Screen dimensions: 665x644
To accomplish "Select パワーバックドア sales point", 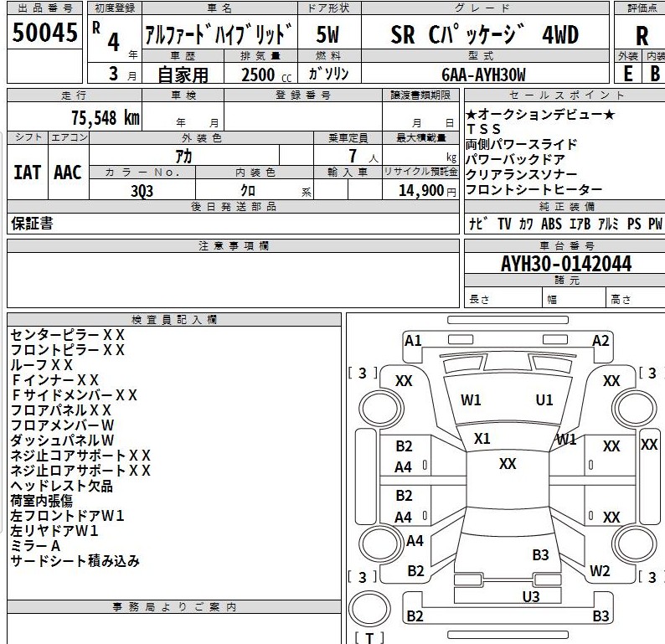I will (516, 159).
